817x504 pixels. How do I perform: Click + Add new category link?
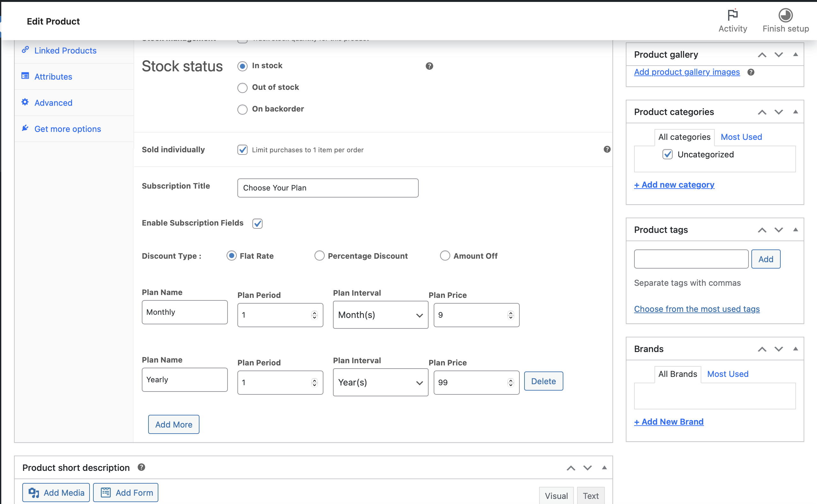(674, 185)
